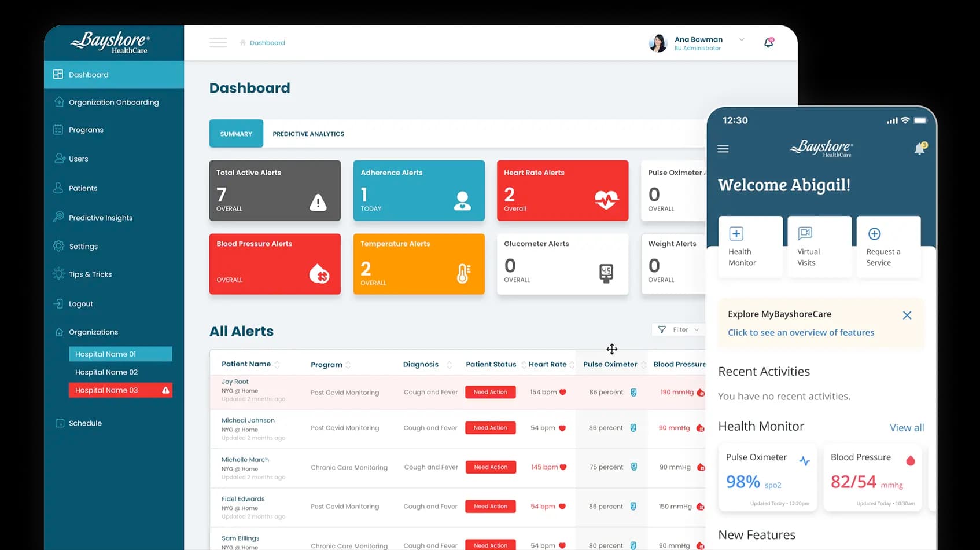980x550 pixels.
Task: Click Ana Bowman's profile avatar
Action: click(658, 43)
